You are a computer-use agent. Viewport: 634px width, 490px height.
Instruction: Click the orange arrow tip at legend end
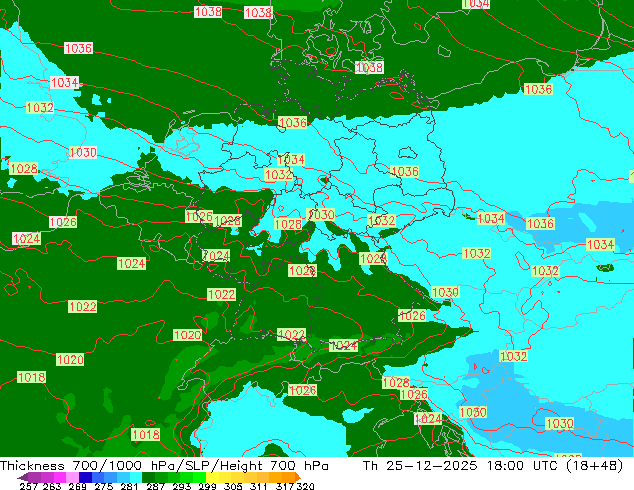click(x=298, y=477)
